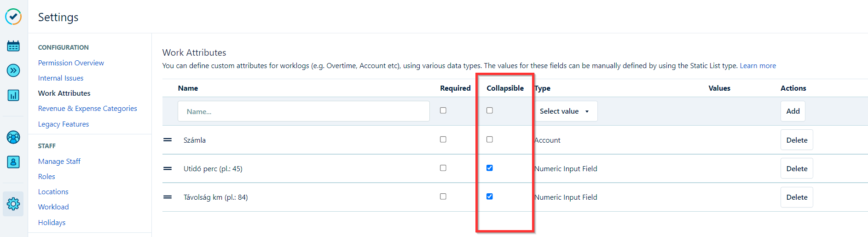Uncheck Collapsible for Utidő perc attribute

(489, 168)
